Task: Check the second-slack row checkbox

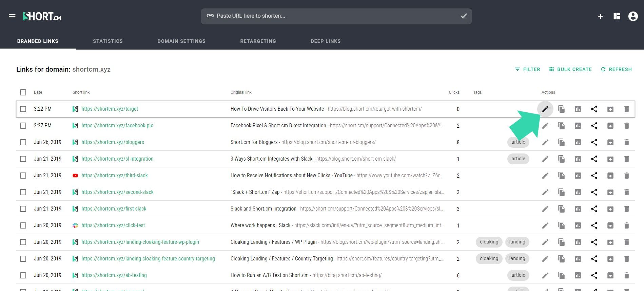Action: coord(23,192)
